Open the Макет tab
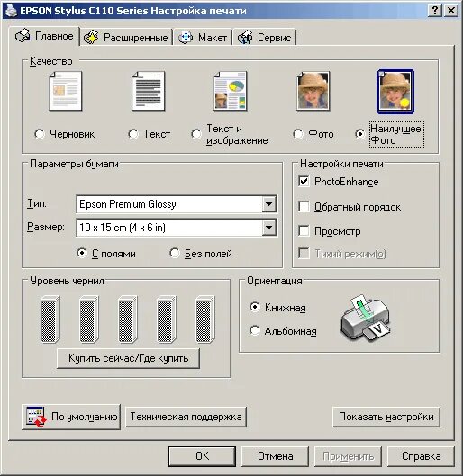Screen dimensions: 463x476 point(203,38)
